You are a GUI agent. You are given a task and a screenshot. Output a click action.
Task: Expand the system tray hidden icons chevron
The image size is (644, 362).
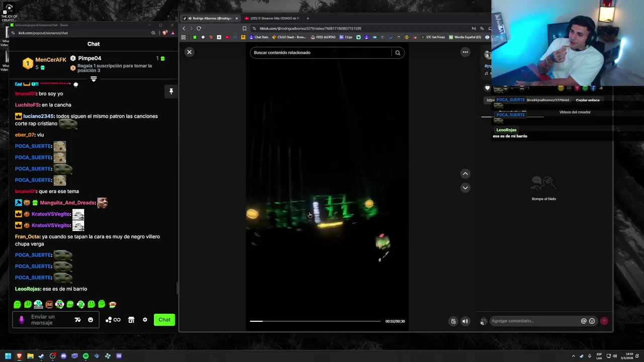pos(573,356)
